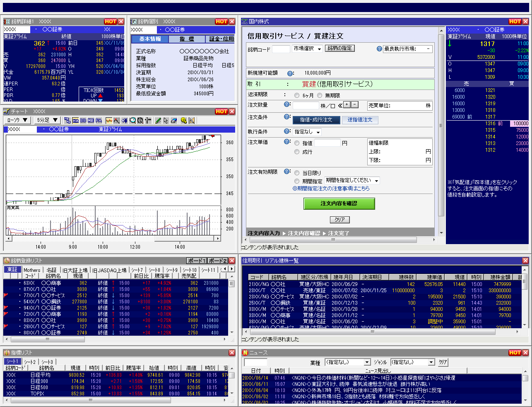
Task: Click the 銘柄コード input field
Action: coord(281,49)
